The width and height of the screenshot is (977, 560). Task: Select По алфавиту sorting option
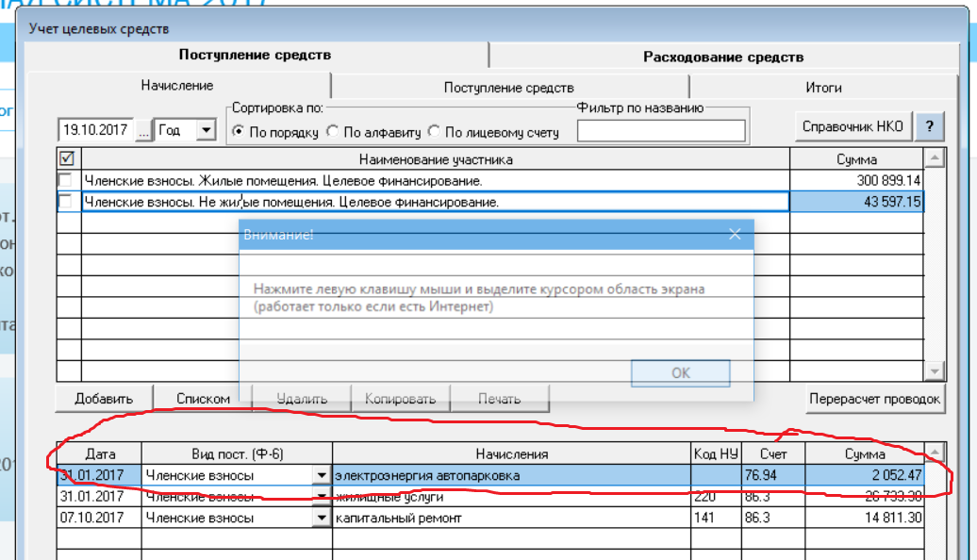[x=333, y=132]
